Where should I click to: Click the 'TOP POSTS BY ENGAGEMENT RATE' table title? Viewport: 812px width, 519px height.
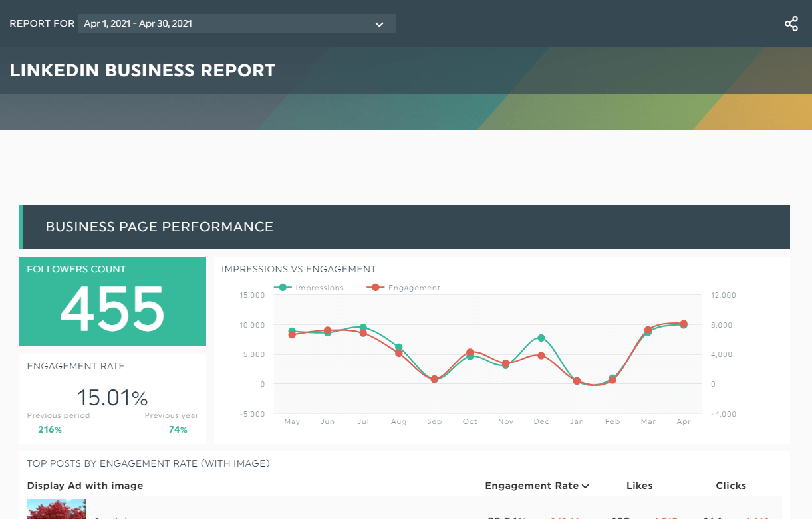(148, 463)
